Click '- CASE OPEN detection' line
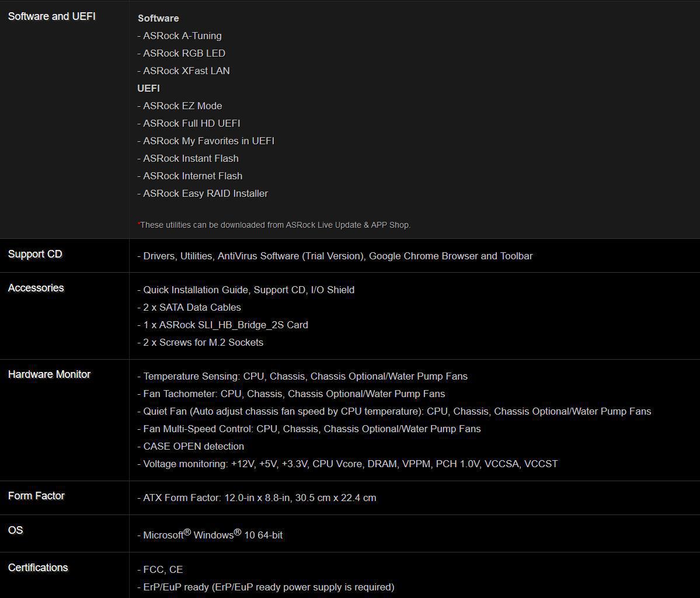Screen dimensions: 700x598 (191, 447)
